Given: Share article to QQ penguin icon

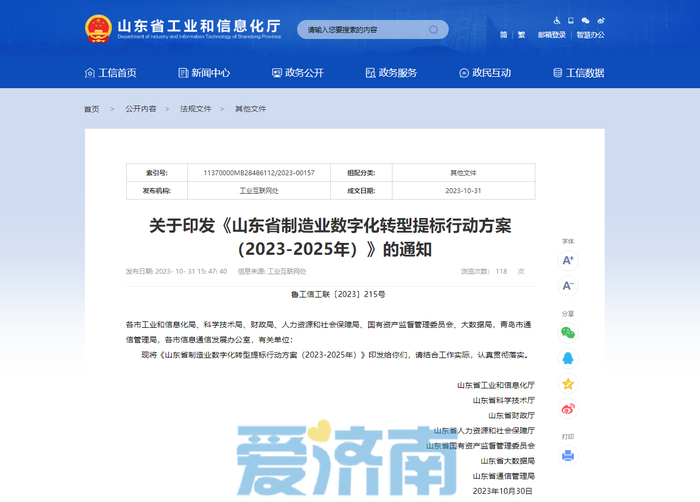Looking at the screenshot, I should point(568,358).
